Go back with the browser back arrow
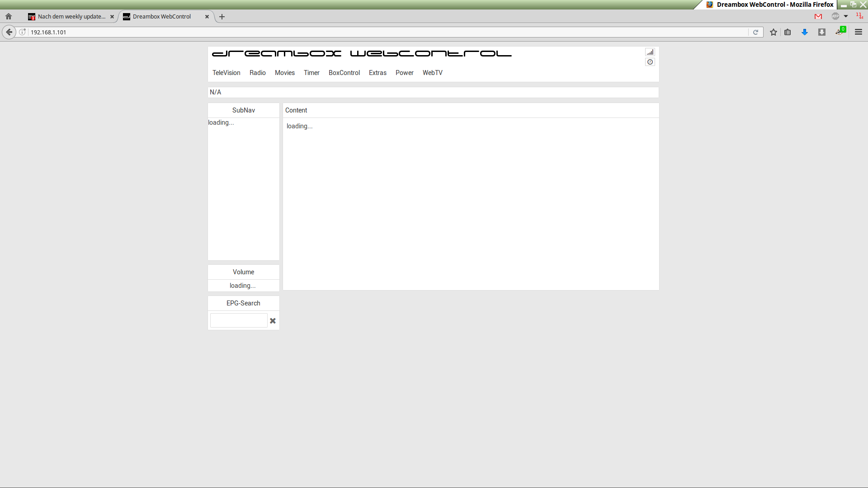Image resolution: width=868 pixels, height=488 pixels. click(9, 32)
